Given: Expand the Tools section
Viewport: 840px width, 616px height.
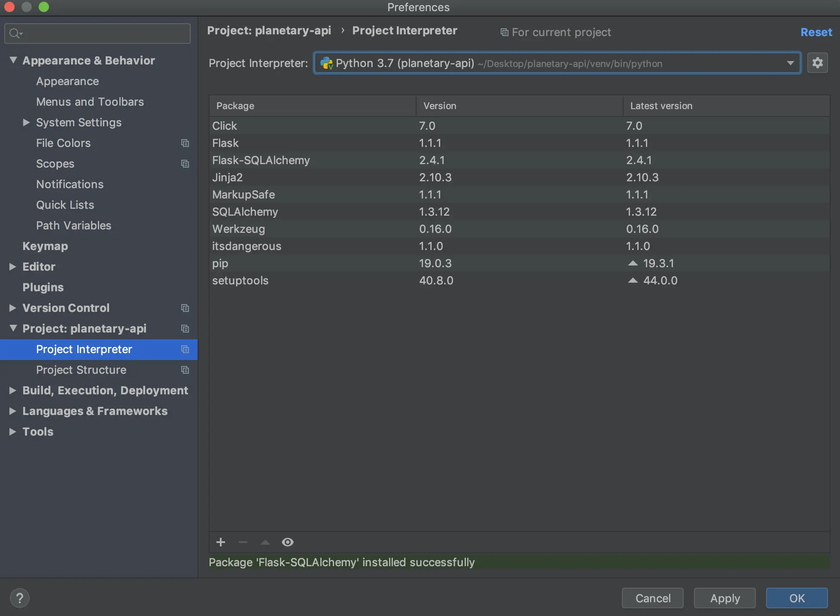Looking at the screenshot, I should [x=12, y=432].
